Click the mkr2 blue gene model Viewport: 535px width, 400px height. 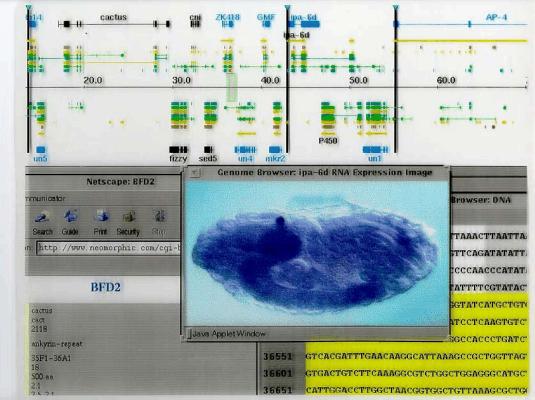(275, 149)
